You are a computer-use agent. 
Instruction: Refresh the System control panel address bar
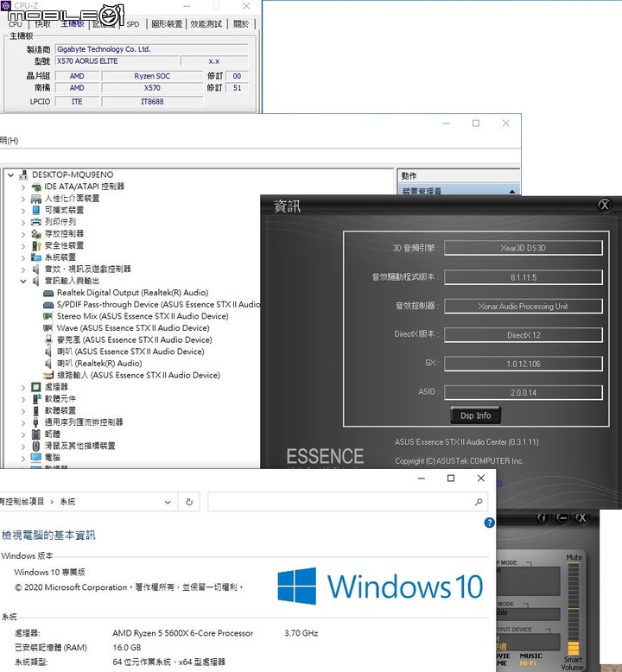189,502
